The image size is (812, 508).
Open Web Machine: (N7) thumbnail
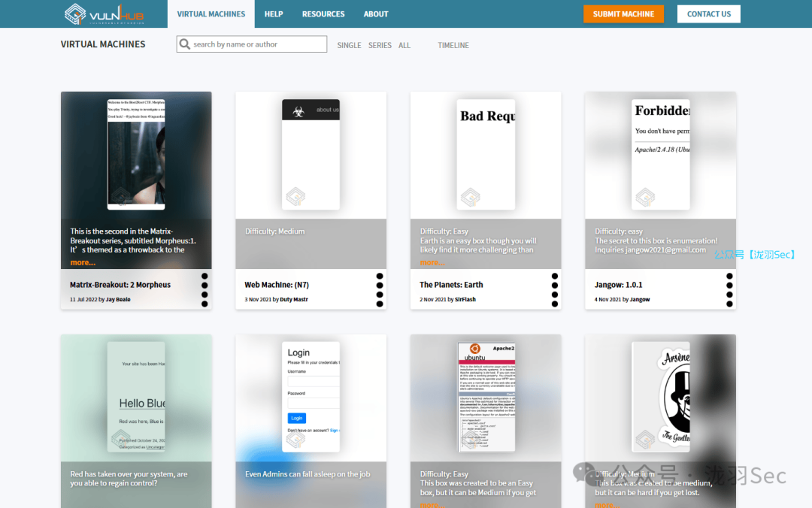click(311, 154)
